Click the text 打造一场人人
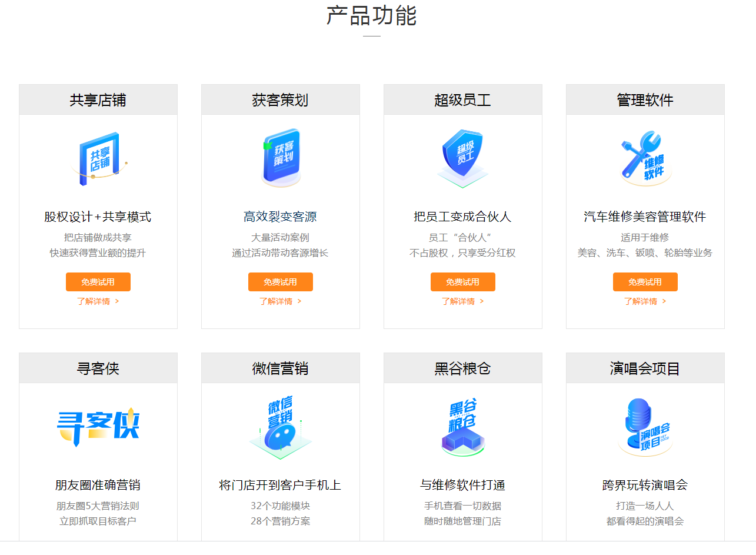 [645, 506]
